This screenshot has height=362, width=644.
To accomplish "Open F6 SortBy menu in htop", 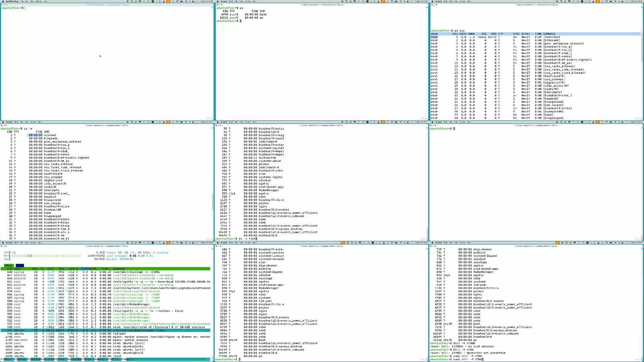I will coord(74,359).
